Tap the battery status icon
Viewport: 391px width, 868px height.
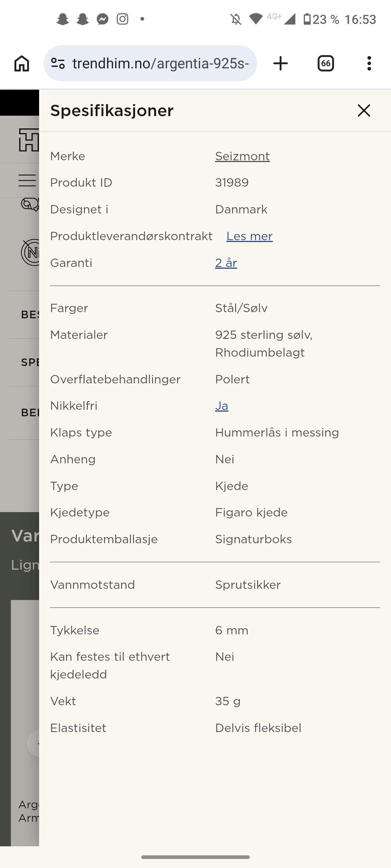tap(307, 19)
